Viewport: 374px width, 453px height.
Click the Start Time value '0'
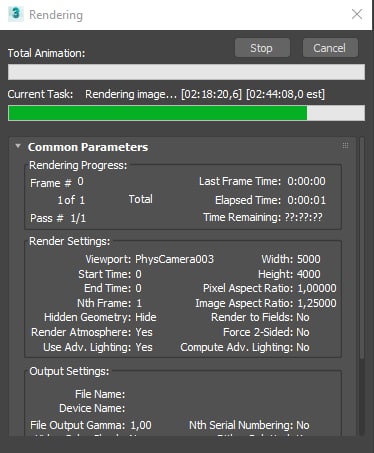click(138, 274)
